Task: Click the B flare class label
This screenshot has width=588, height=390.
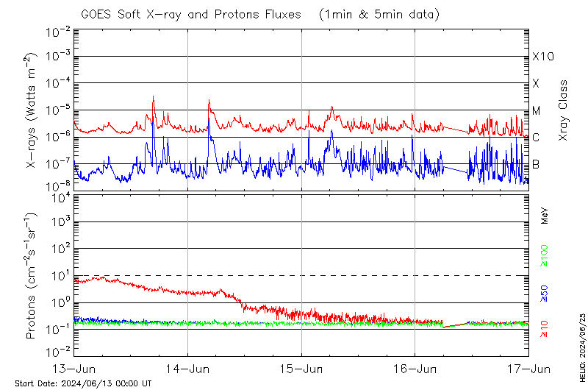Action: [x=537, y=164]
